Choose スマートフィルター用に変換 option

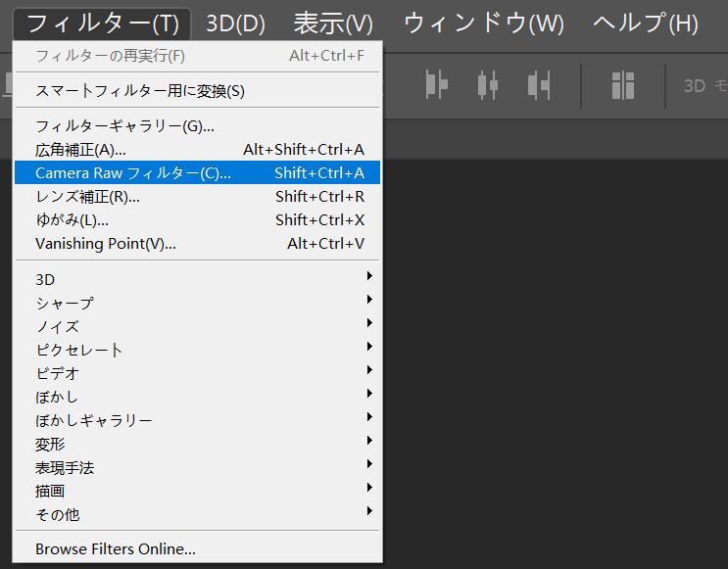point(197,90)
